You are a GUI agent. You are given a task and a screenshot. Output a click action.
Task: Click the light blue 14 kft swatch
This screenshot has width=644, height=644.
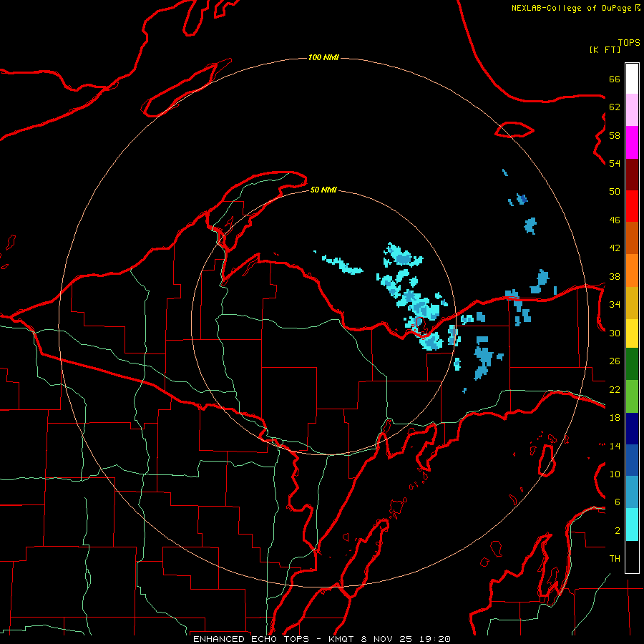point(632,492)
